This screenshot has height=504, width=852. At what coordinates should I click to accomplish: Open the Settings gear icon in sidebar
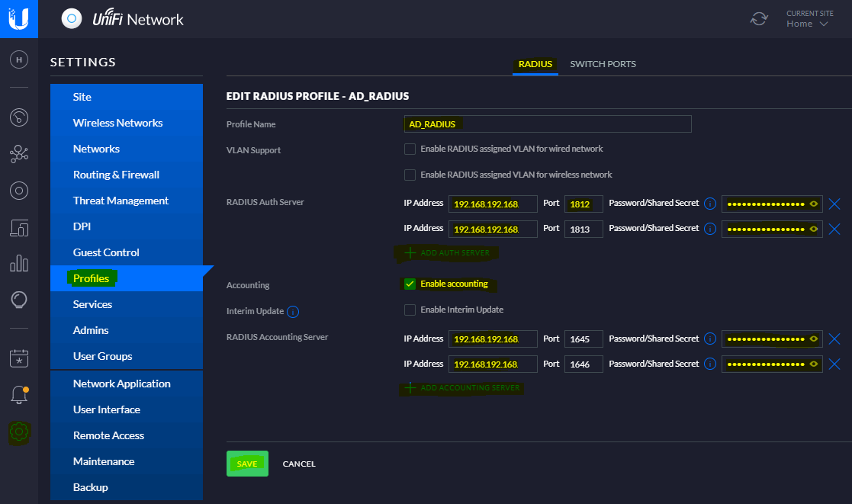[x=19, y=432]
